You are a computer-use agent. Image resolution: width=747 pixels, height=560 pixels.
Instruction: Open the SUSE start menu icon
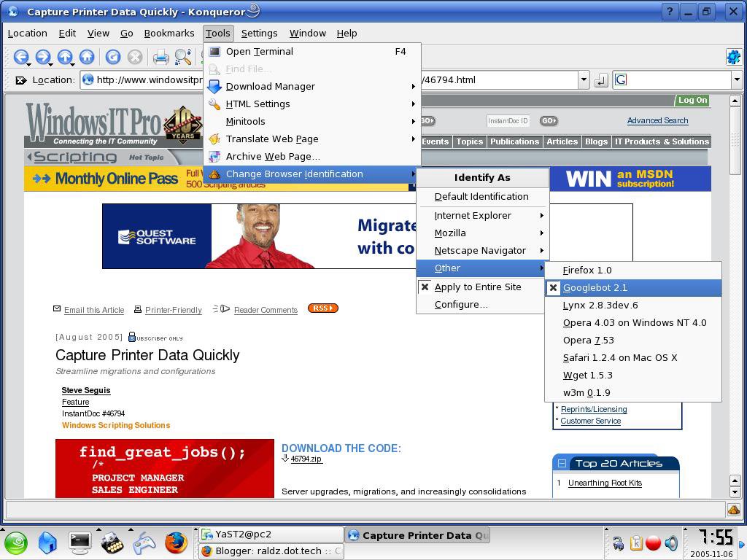(x=16, y=542)
